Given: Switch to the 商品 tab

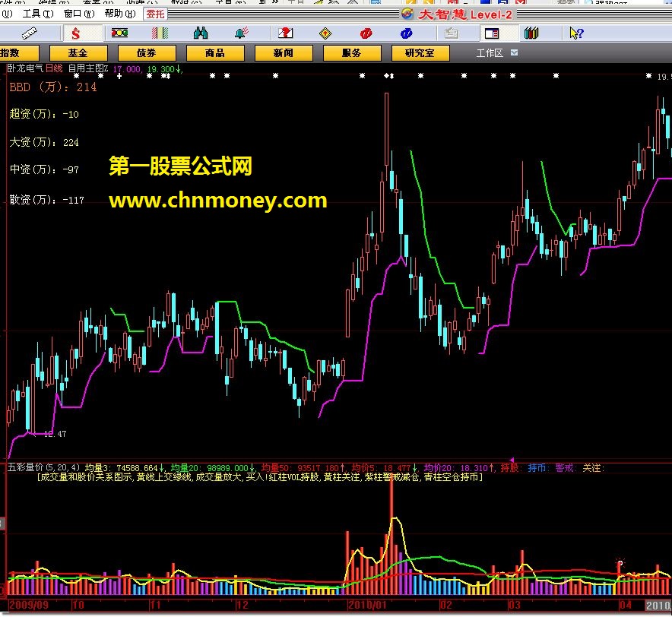Looking at the screenshot, I should point(215,53).
